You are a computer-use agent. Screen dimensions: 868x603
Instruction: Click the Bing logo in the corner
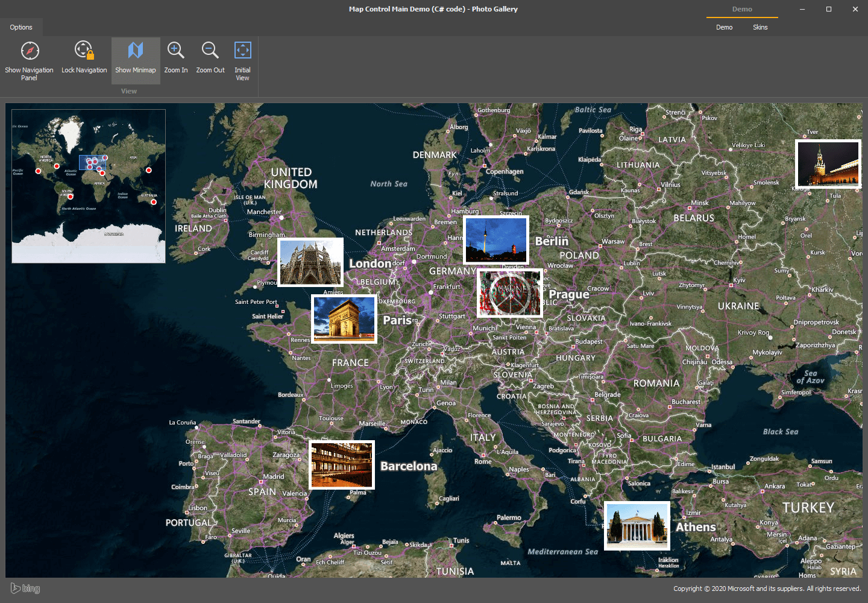coord(25,588)
